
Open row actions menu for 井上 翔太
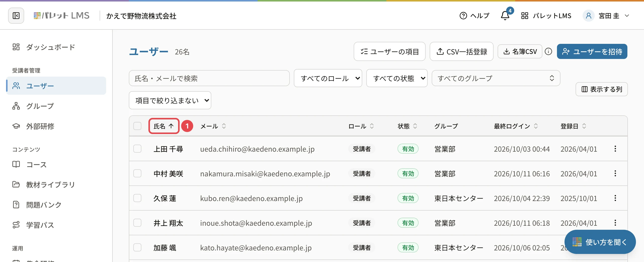615,223
